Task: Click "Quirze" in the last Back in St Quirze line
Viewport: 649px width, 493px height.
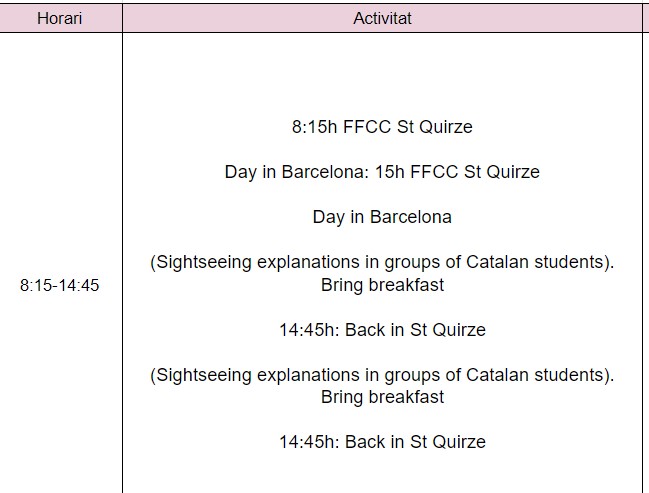Action: point(458,442)
